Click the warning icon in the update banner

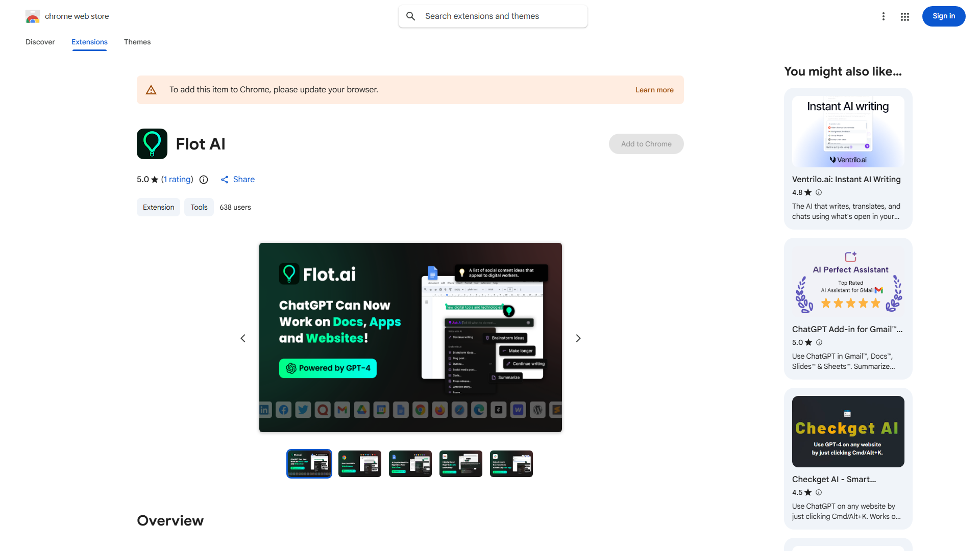151,89
